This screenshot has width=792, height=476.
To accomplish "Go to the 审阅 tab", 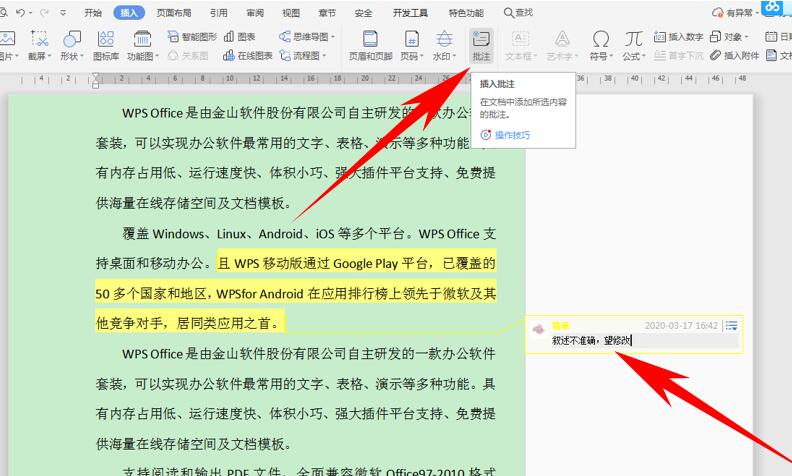I will pos(255,13).
